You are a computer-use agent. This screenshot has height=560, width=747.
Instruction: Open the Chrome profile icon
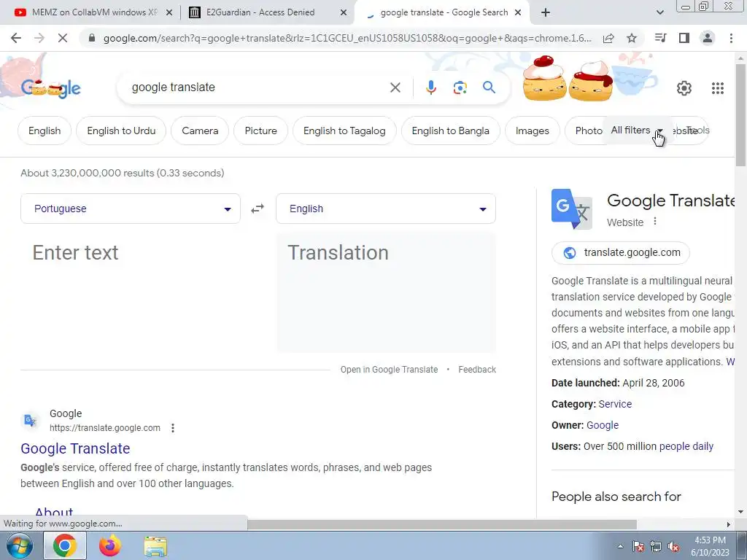tap(708, 38)
